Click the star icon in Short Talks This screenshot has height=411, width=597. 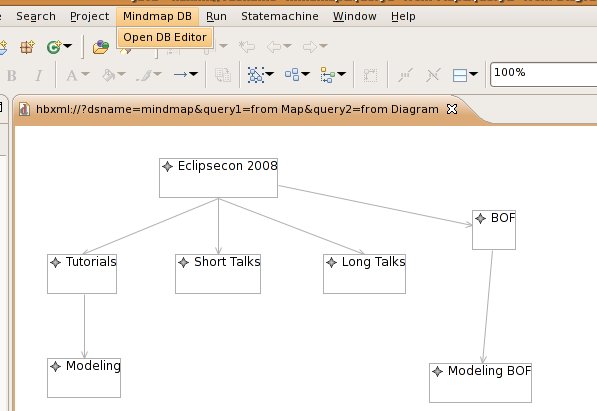tap(184, 262)
